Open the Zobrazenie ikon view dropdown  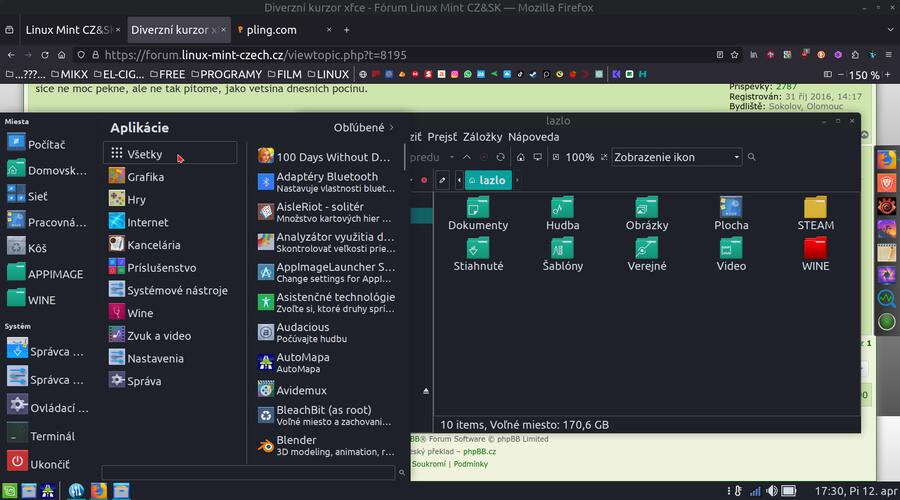tap(676, 157)
